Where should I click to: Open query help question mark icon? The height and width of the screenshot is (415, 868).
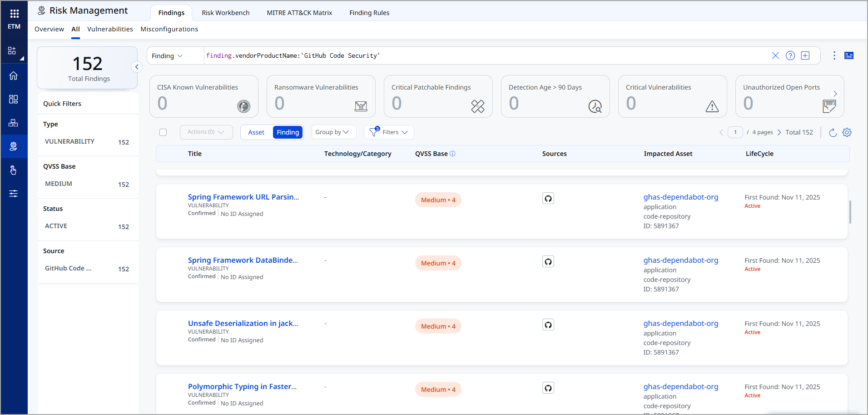point(790,55)
